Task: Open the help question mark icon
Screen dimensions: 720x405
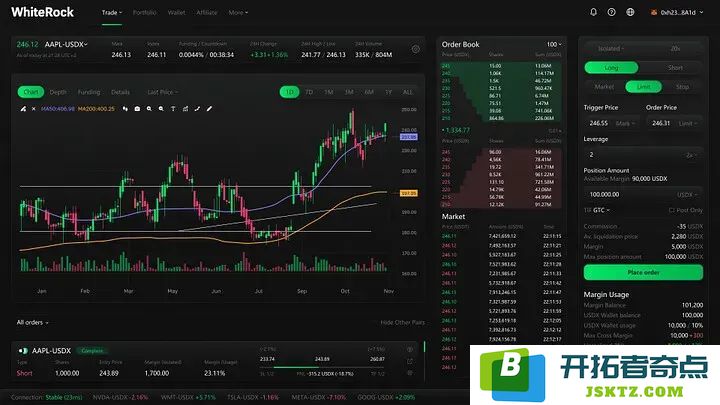Action: coord(612,12)
